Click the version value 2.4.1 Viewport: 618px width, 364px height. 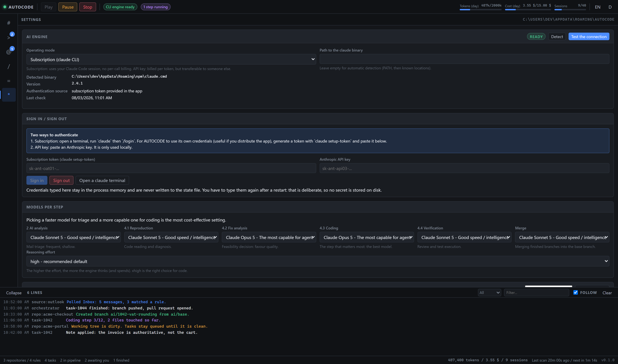click(77, 83)
